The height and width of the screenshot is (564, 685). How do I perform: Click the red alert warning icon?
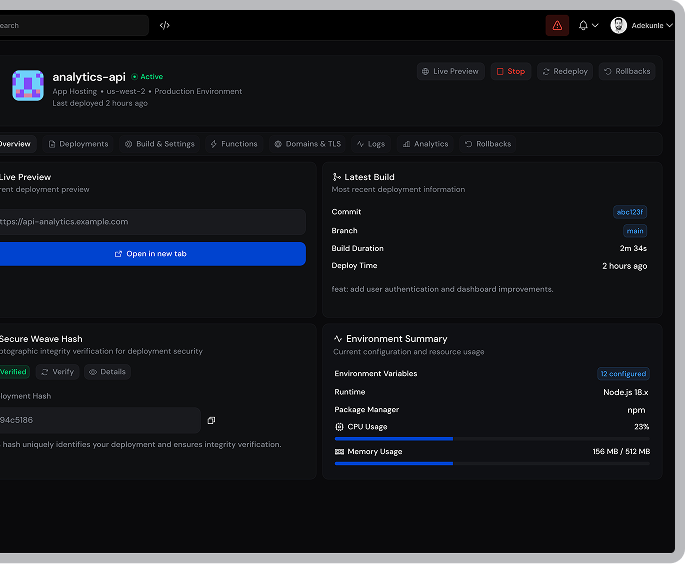tap(557, 25)
